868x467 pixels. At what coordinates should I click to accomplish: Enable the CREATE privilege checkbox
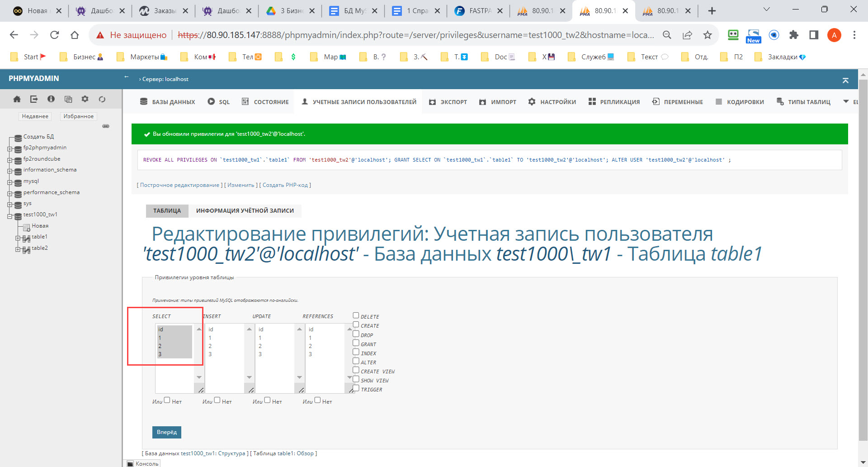[x=356, y=324]
